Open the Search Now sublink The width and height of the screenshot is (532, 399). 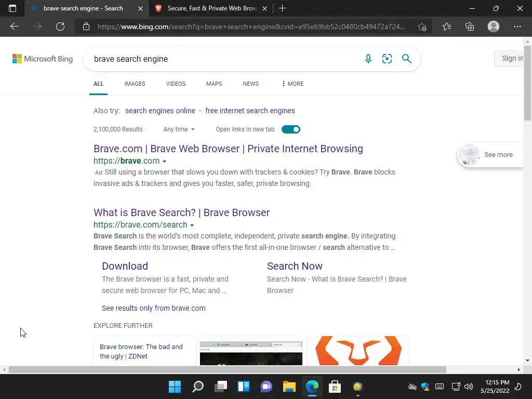pos(295,266)
